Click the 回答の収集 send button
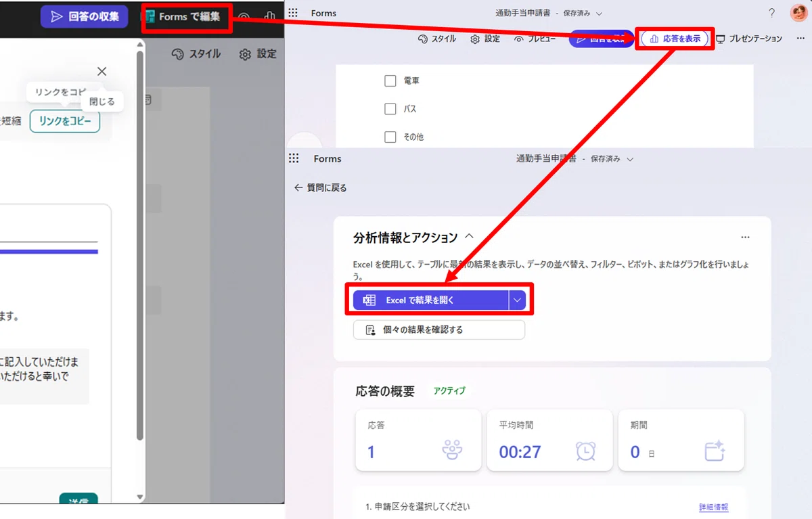Viewport: 812px width, 519px height. click(x=84, y=16)
